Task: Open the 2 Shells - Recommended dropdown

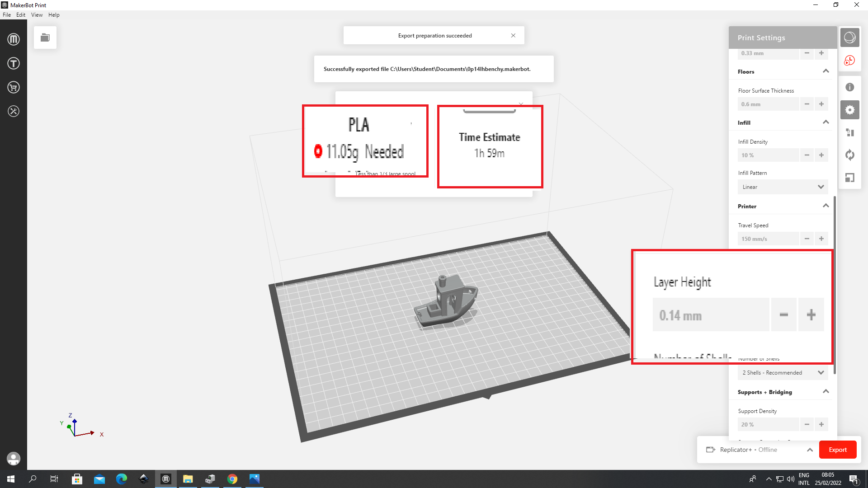Action: (783, 373)
